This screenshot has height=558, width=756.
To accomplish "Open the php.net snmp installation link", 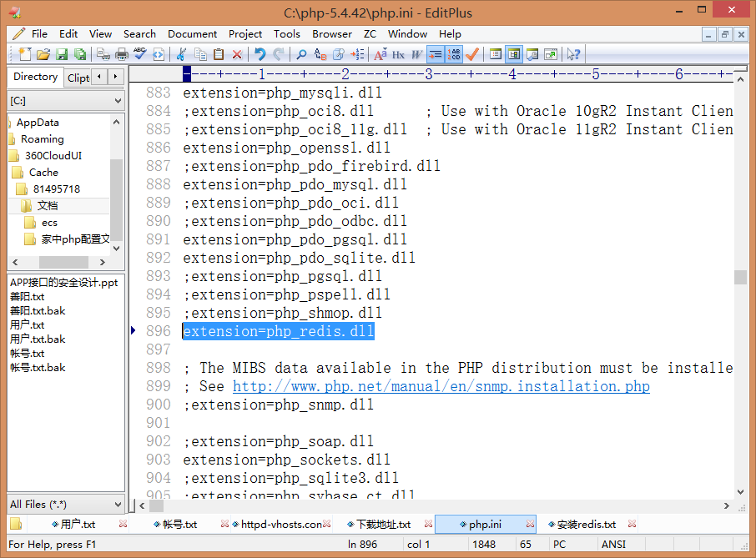I will 441,386.
